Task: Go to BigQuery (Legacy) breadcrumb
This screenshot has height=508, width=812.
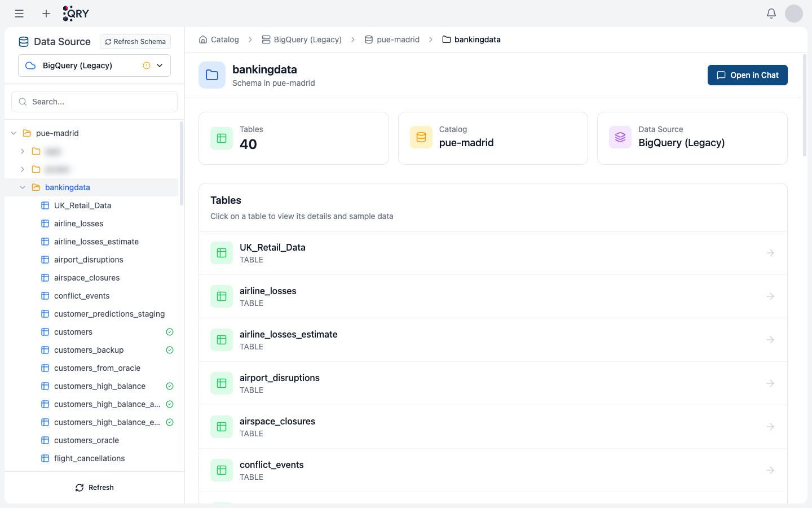Action: pos(302,40)
